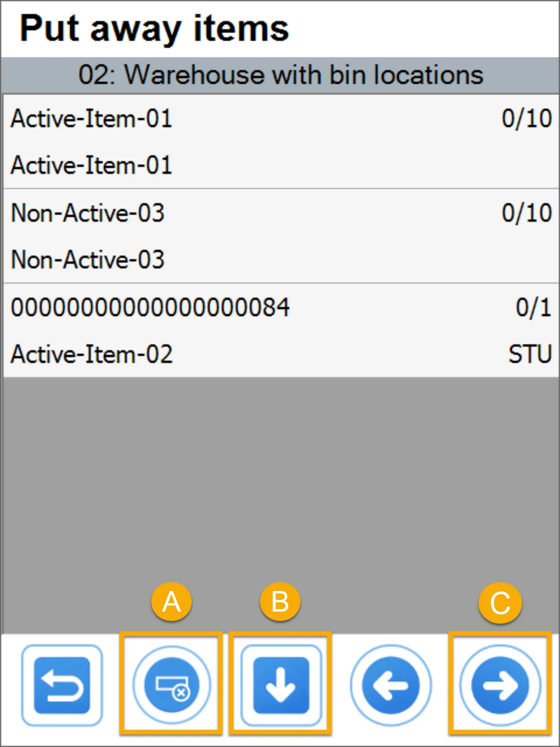Screen dimensions: 560x747
Task: Click the '02: Warehouse with bin locations' header
Action: coord(280,75)
